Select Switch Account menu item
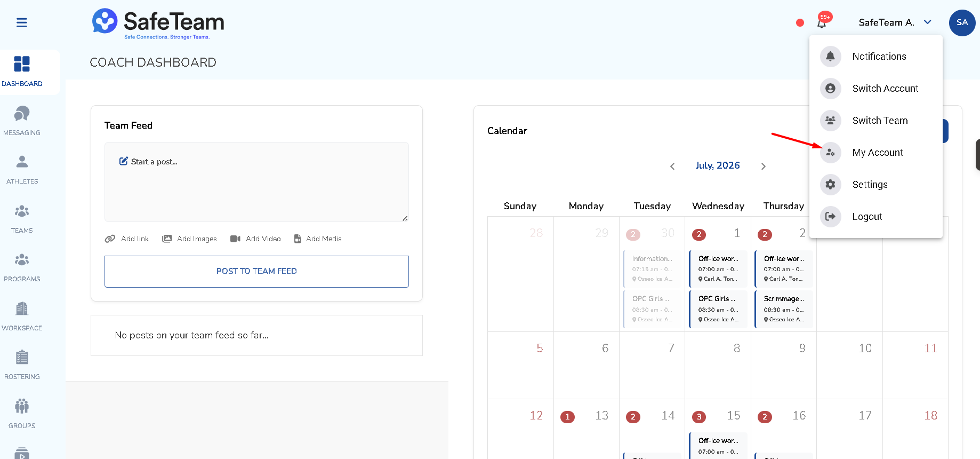 876,89
